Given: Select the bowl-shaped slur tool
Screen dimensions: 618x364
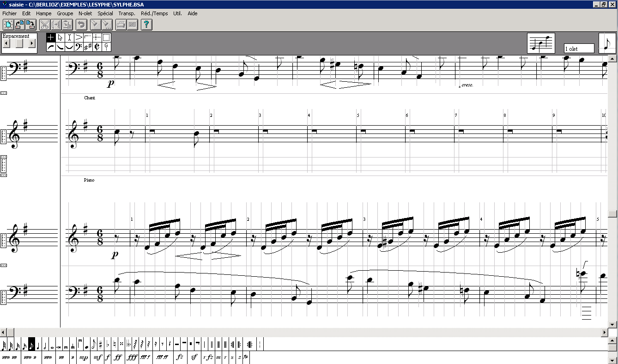Looking at the screenshot, I should pyautogui.click(x=69, y=47).
